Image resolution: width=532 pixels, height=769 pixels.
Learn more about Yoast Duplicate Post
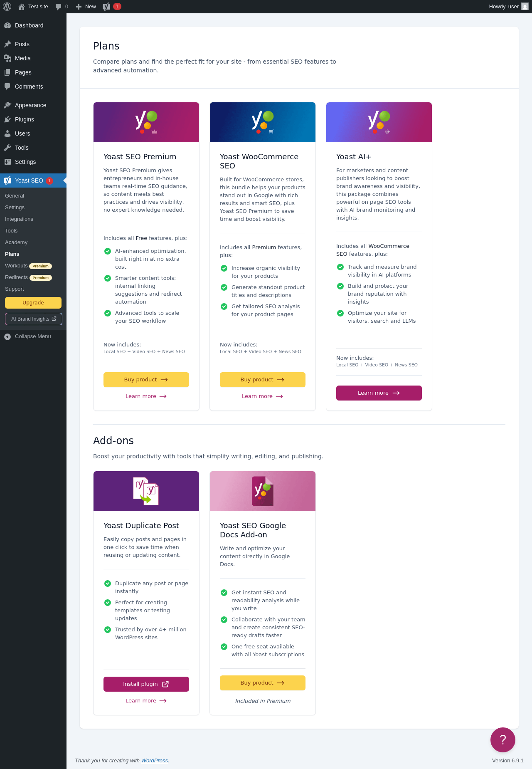tap(146, 701)
